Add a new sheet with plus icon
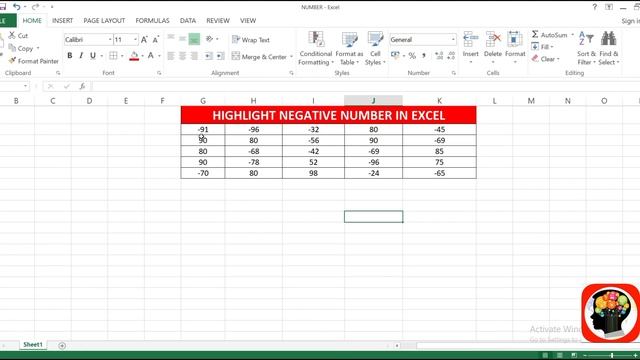The height and width of the screenshot is (360, 640). [62, 346]
